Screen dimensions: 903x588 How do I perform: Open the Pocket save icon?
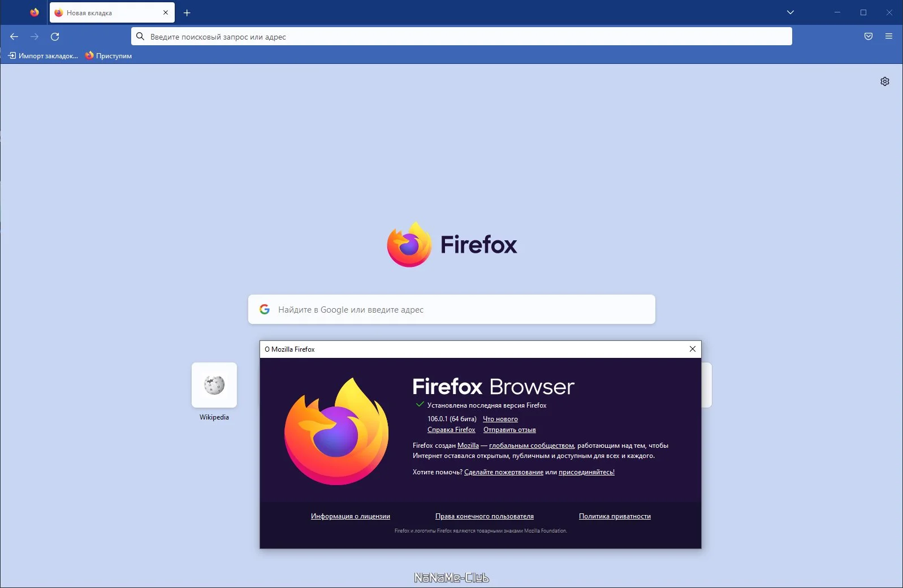tap(869, 36)
